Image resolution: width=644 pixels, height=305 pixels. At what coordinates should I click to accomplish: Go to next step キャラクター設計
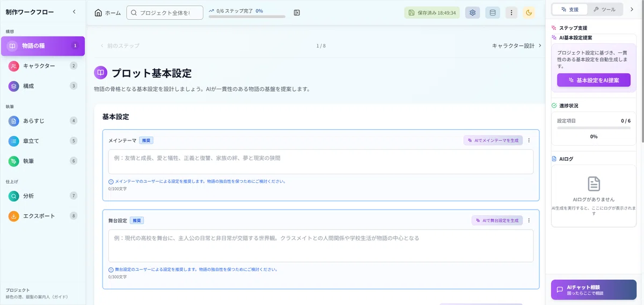[517, 46]
